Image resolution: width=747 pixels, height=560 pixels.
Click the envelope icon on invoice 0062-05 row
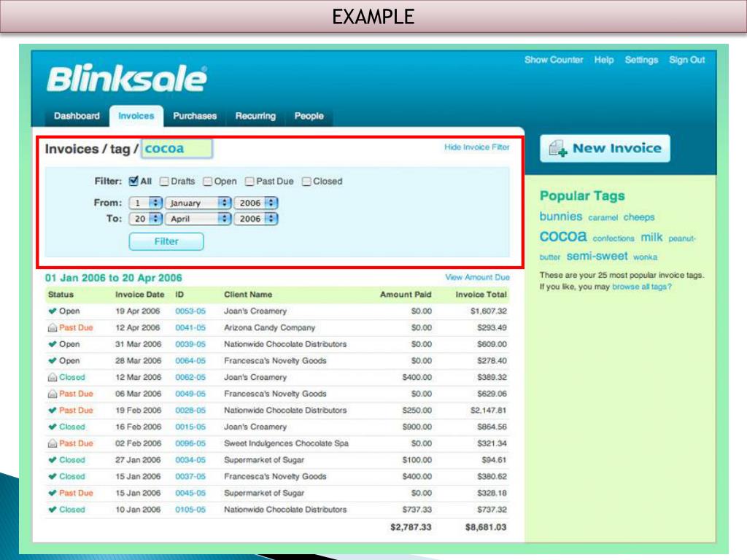point(53,377)
